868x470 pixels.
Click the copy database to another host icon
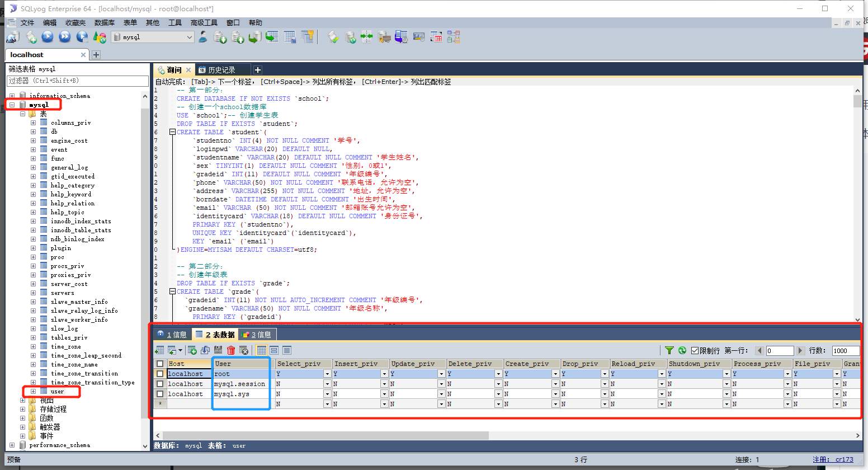tap(255, 37)
